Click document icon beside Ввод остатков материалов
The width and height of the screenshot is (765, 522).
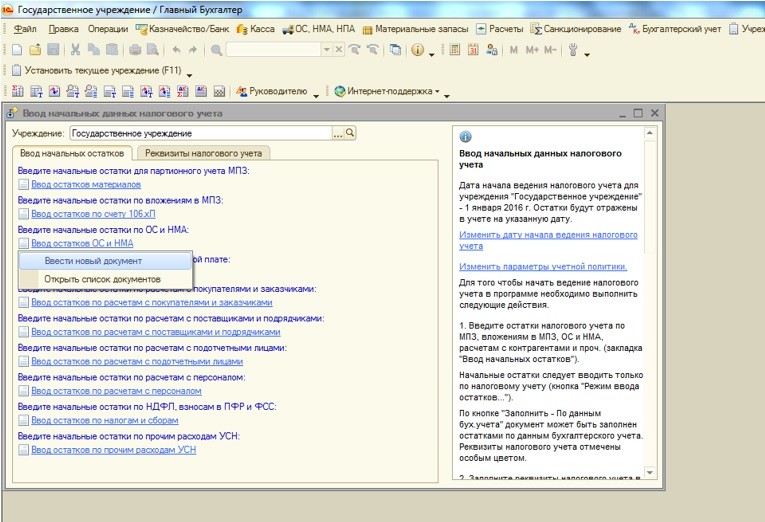[23, 185]
